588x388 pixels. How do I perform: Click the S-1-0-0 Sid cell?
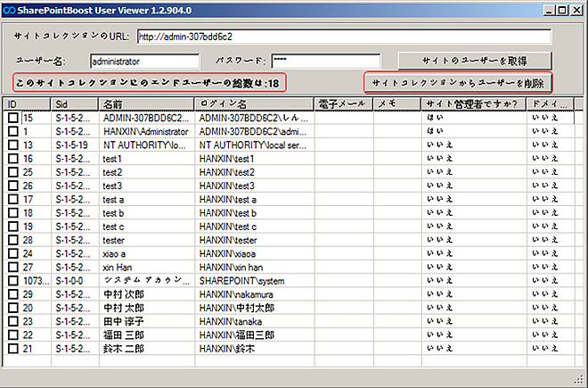(75, 281)
